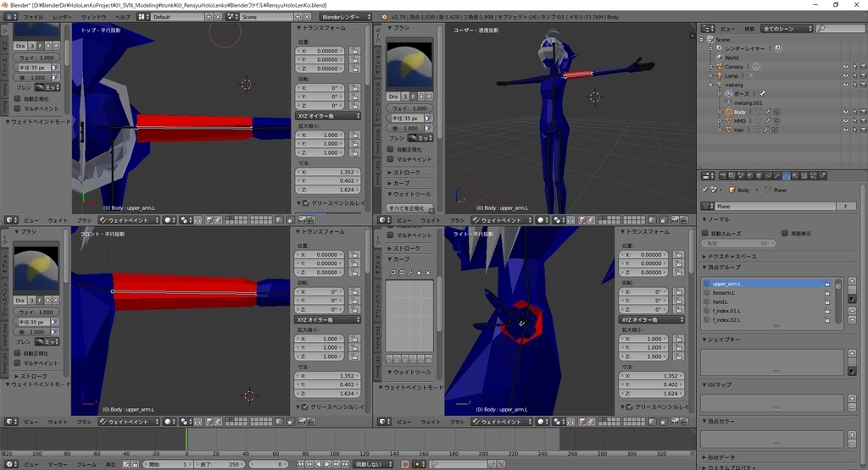Toggle visibility eye for Camera in outliner
Image resolution: width=868 pixels, height=470 pixels.
pos(846,66)
